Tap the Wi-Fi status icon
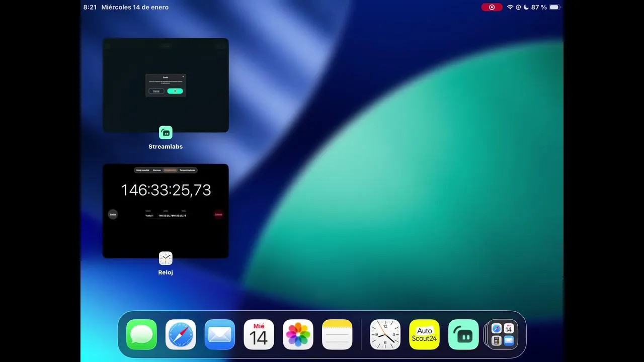The image size is (644, 362). (510, 7)
